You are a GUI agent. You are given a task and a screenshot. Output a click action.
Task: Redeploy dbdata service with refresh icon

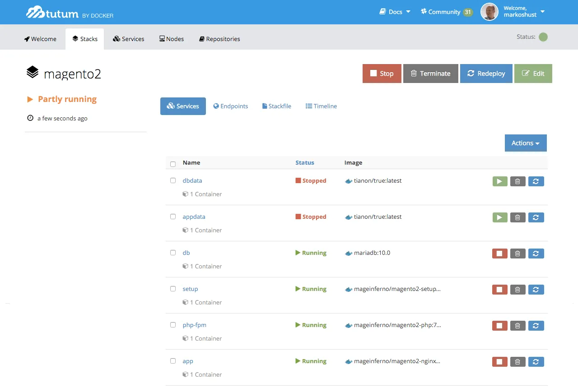[x=536, y=181]
